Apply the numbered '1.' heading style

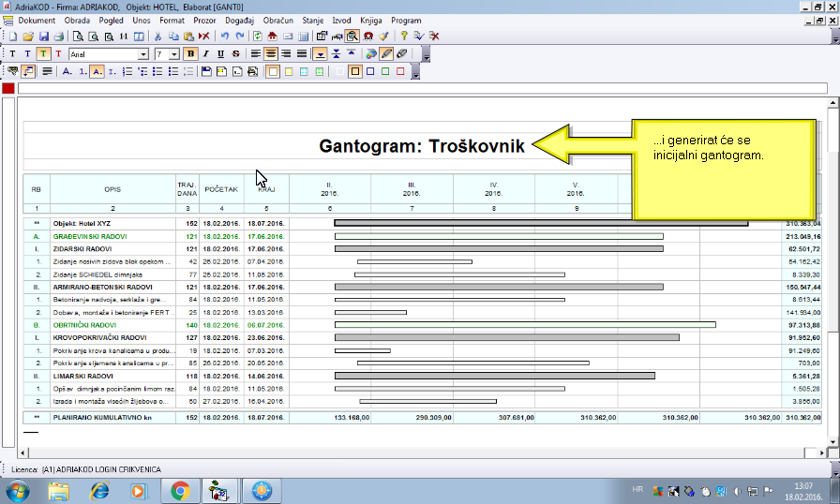click(x=82, y=72)
